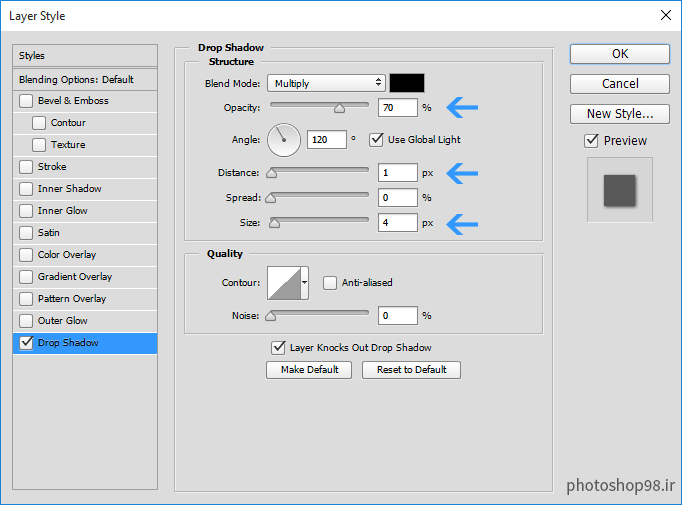Open the Blend Mode Multiply dropdown
The image size is (682, 505).
pos(326,83)
